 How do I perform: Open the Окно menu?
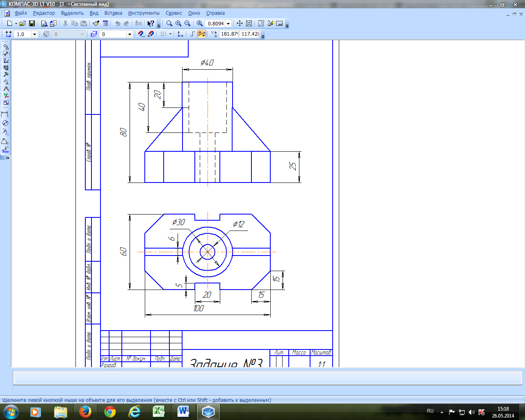coord(194,13)
